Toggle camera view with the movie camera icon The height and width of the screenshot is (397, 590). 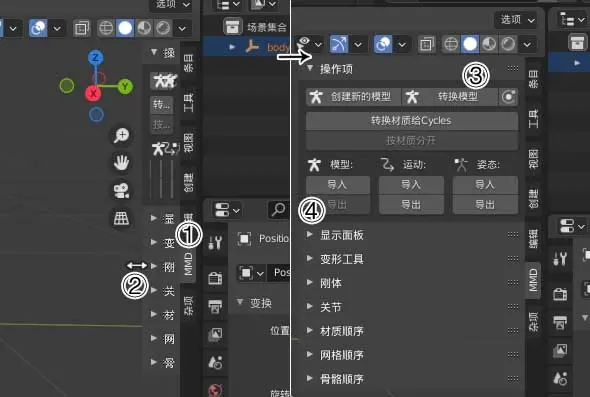[122, 190]
